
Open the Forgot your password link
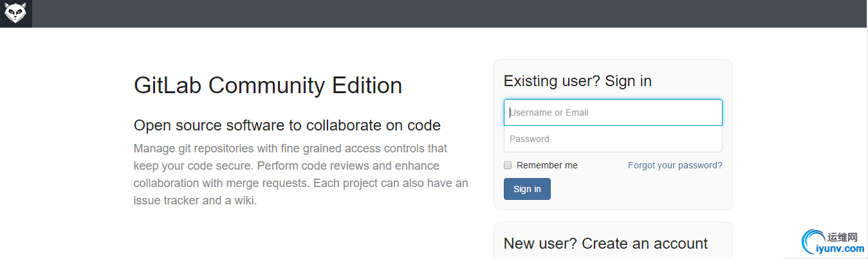(675, 165)
